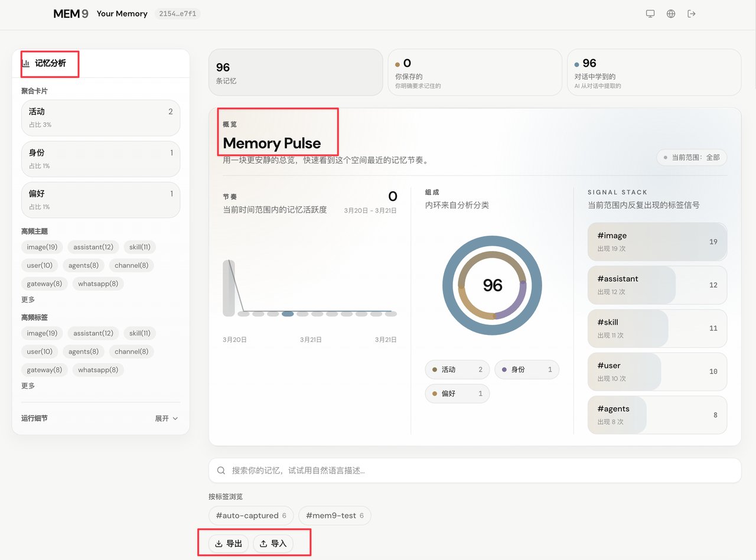Select skill(11) under 高频主题

click(x=140, y=247)
